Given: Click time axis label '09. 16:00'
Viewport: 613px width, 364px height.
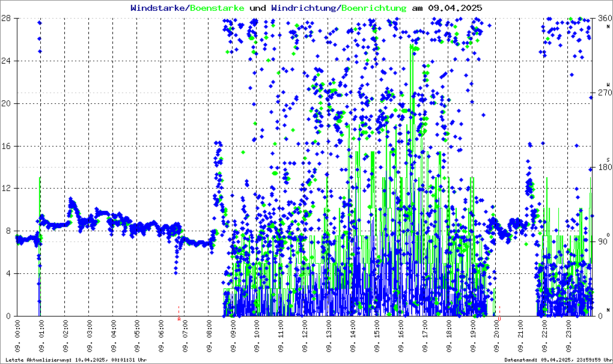Looking at the screenshot, I should pos(401,336).
